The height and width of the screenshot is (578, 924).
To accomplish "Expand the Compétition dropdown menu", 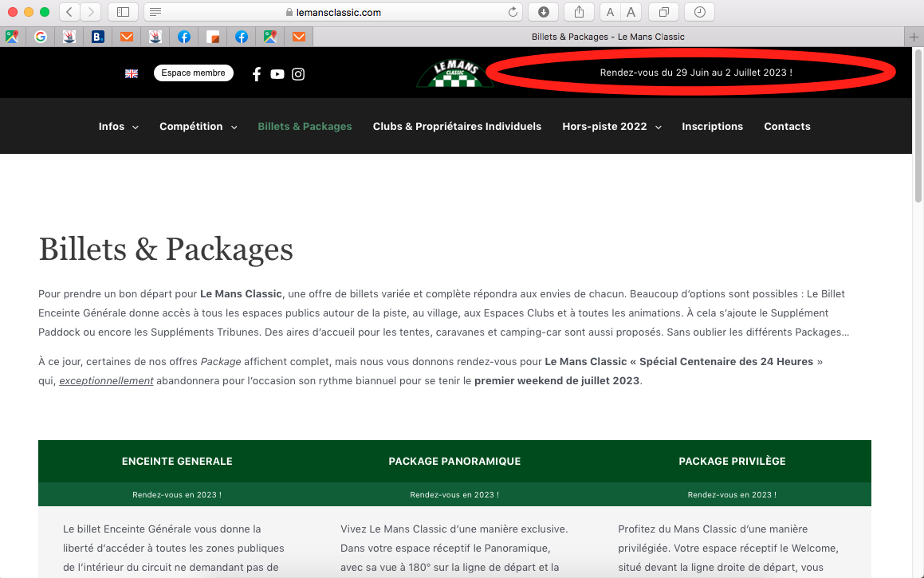I will pos(198,126).
